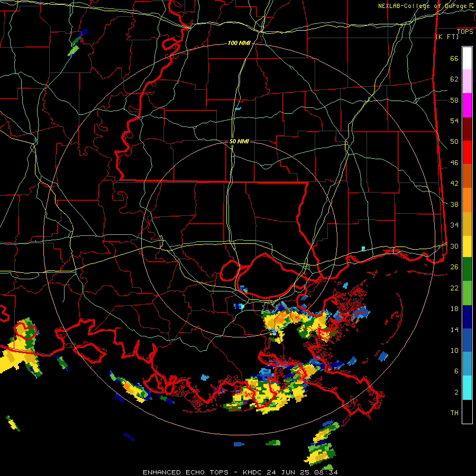This screenshot has width=476, height=476.
Task: Click the dark red 50-54 kft legend swatch
Action: 467,129
